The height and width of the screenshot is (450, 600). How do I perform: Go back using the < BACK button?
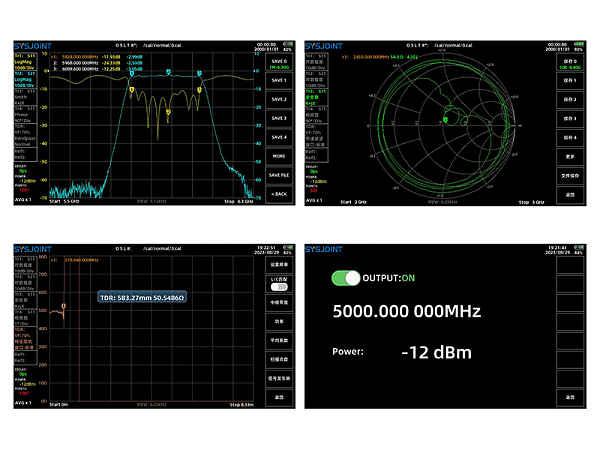pos(279,193)
